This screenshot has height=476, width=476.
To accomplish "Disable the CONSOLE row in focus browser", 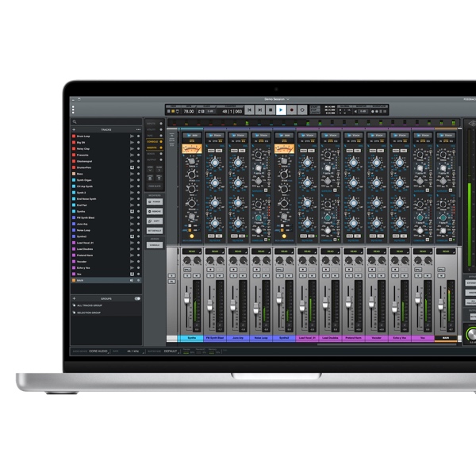I will (155, 142).
